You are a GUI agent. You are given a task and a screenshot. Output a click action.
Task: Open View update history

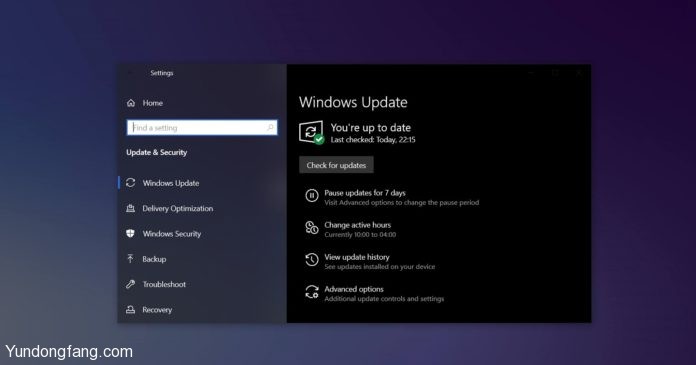point(357,257)
